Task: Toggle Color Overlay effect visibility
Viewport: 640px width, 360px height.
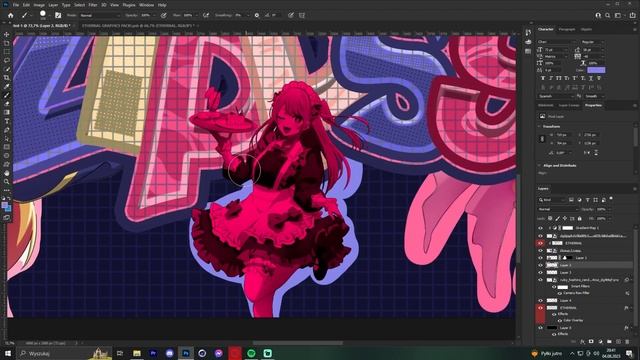Action: pyautogui.click(x=560, y=320)
